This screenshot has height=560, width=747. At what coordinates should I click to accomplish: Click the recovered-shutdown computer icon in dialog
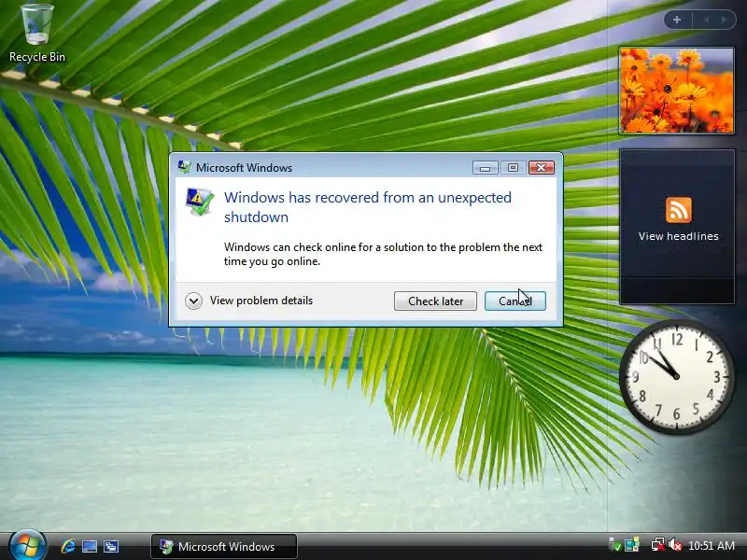199,202
